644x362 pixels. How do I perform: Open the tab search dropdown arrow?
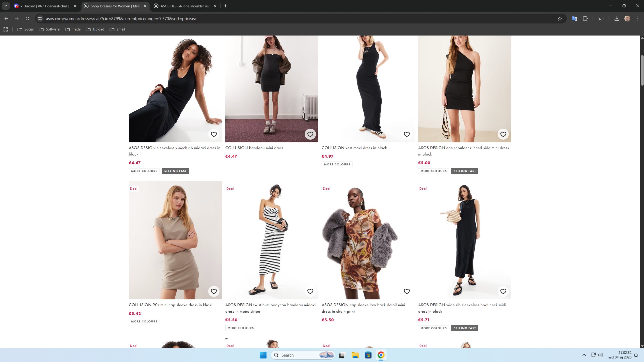(x=6, y=6)
